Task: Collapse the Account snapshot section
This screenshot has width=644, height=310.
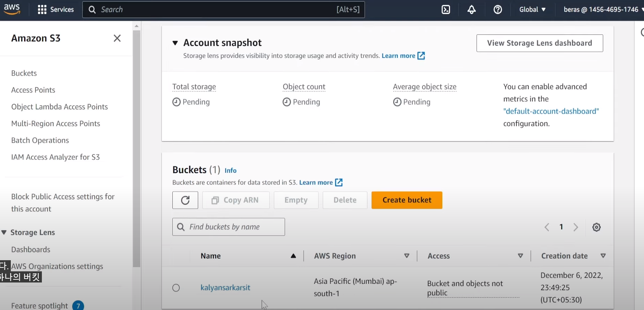Action: pos(175,43)
